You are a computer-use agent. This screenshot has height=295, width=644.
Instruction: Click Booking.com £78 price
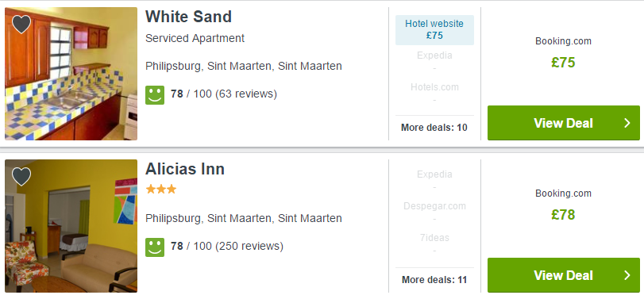click(x=563, y=215)
